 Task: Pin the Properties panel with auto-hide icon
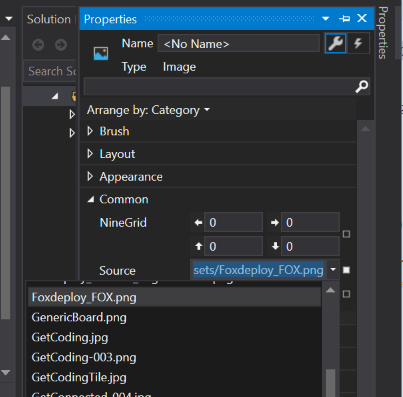pyautogui.click(x=345, y=19)
